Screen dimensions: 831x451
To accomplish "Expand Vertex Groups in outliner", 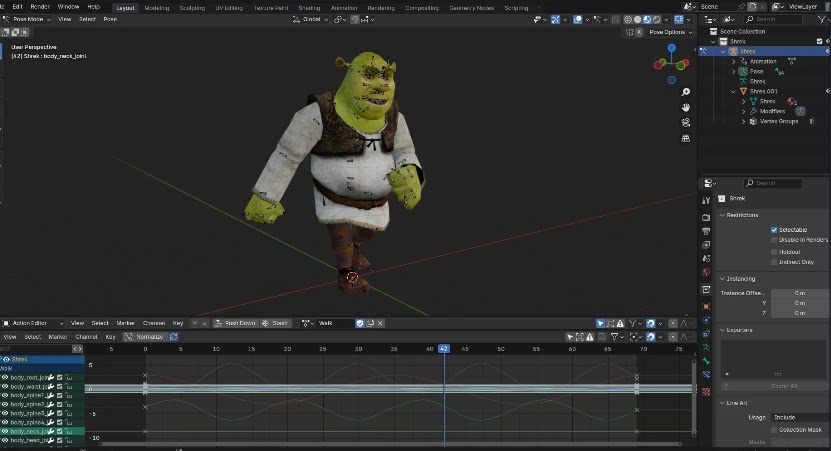I will tap(744, 121).
